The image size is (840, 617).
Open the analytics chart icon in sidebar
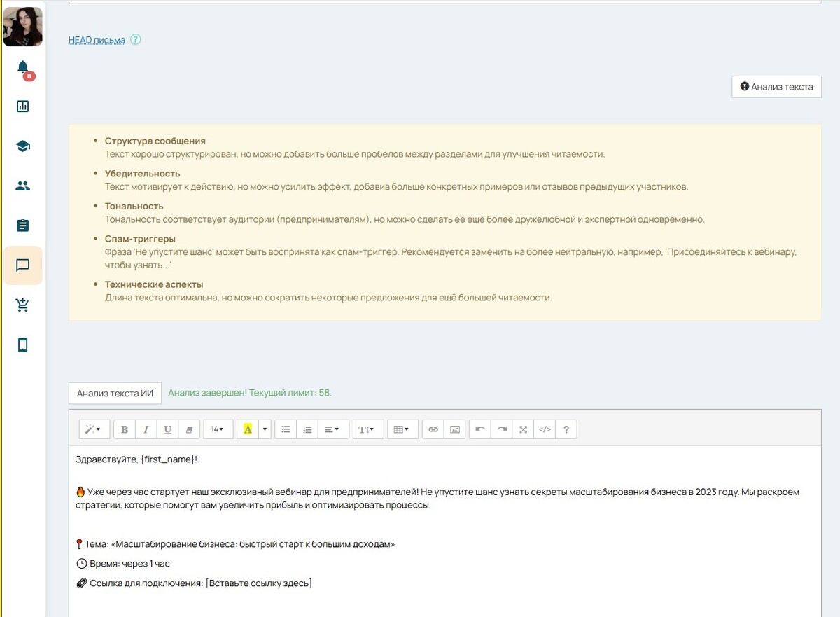tap(22, 106)
